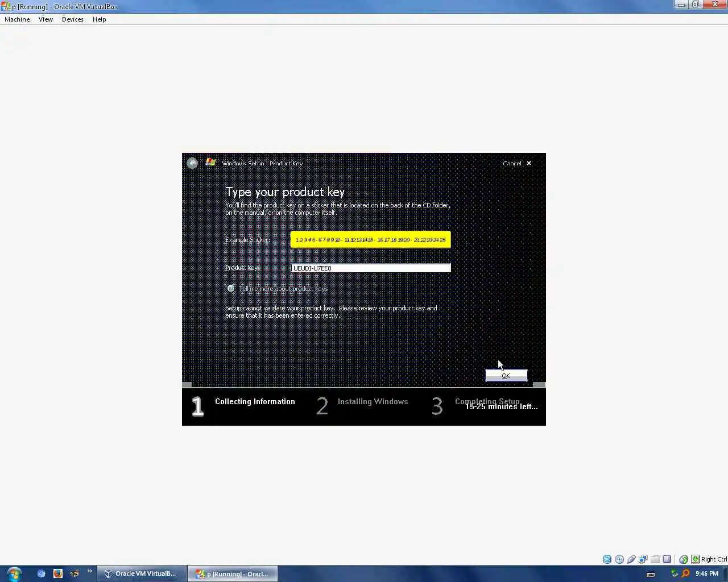
Task: Open the View menu
Action: pyautogui.click(x=45, y=19)
